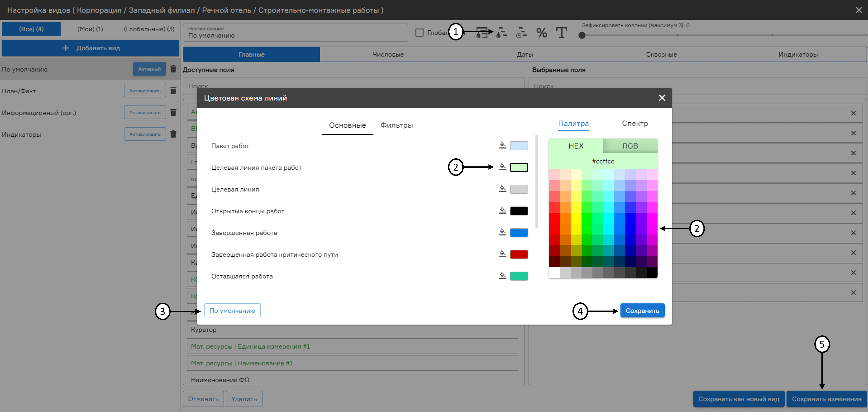
Task: Select the black Открытые концы работ swatch
Action: [x=519, y=211]
